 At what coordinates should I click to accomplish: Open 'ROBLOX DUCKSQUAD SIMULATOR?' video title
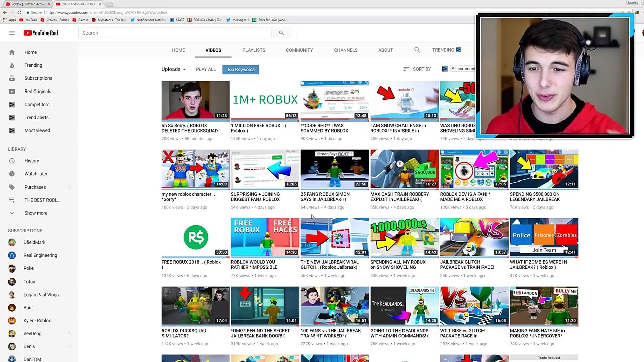pos(184,333)
